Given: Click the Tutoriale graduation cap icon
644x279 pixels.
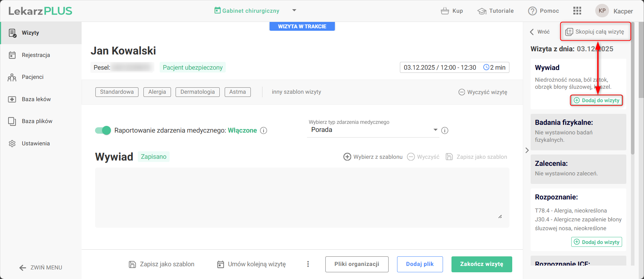Looking at the screenshot, I should [x=482, y=11].
